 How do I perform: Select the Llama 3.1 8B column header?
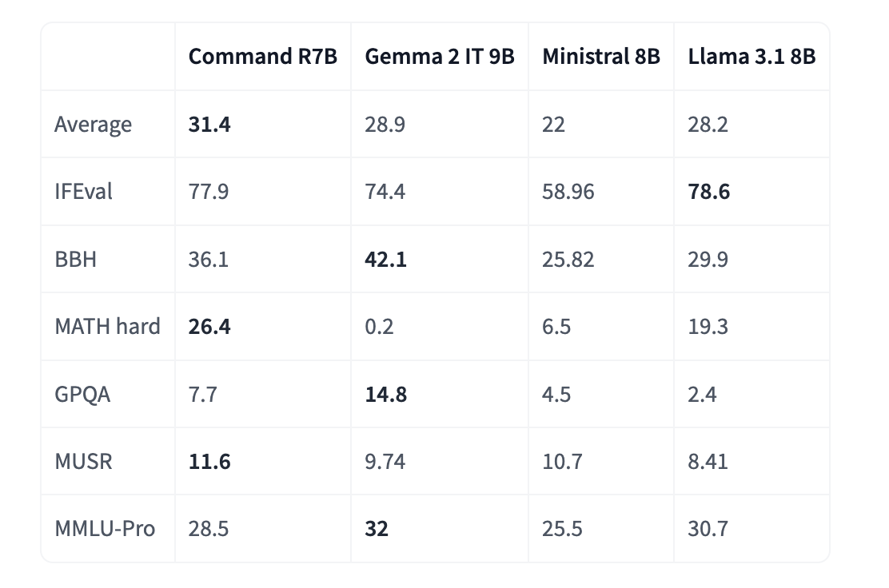point(751,57)
